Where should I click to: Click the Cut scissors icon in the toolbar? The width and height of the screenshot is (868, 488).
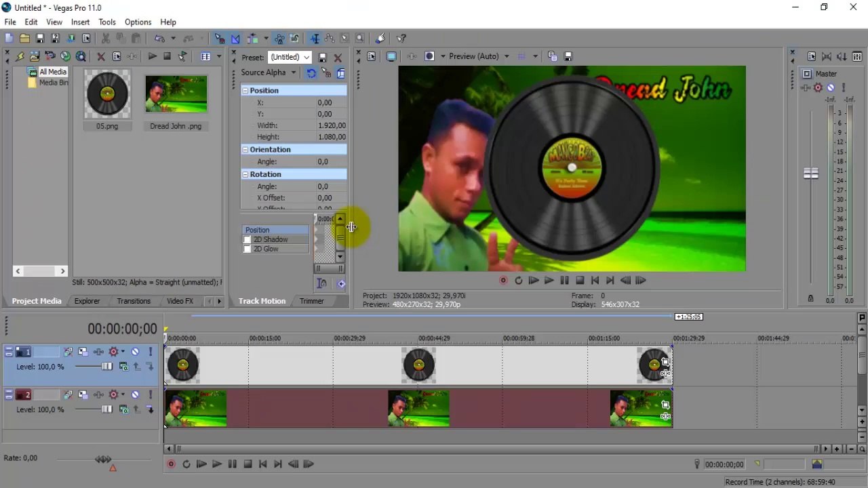tap(105, 39)
